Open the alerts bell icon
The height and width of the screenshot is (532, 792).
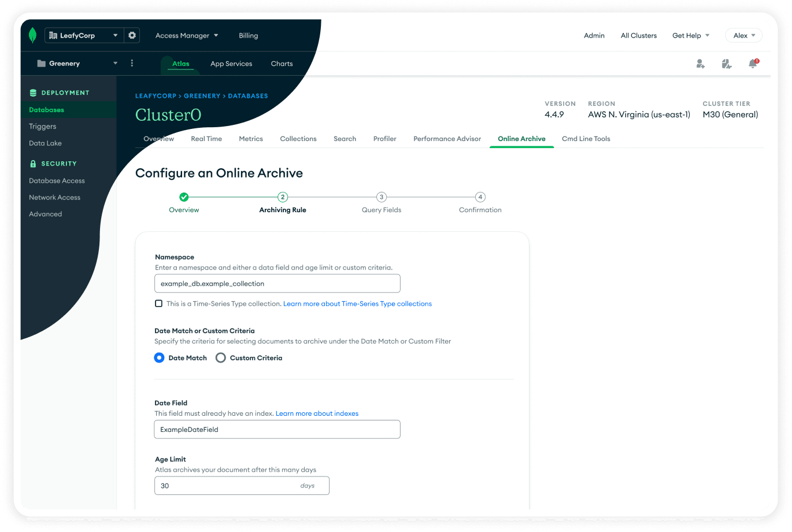(x=753, y=64)
